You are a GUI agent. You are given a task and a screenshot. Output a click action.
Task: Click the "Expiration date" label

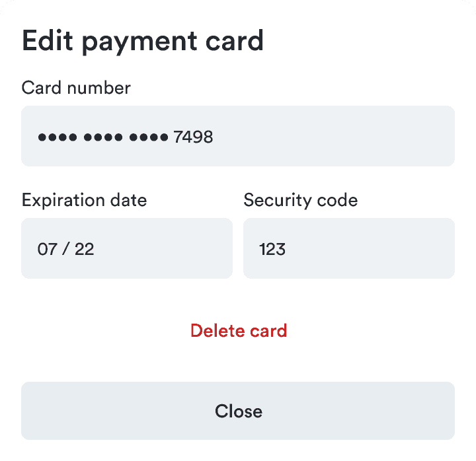tap(84, 200)
